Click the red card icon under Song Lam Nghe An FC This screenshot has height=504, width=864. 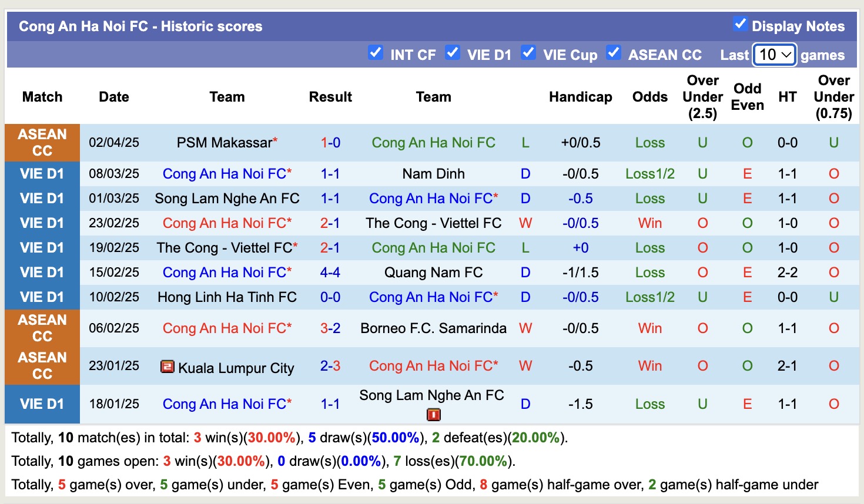tap(433, 415)
